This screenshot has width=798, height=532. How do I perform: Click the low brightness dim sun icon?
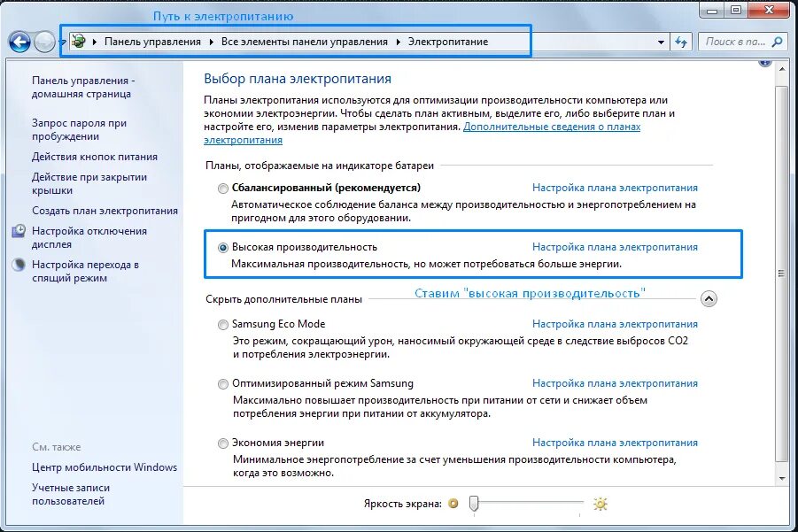click(453, 504)
